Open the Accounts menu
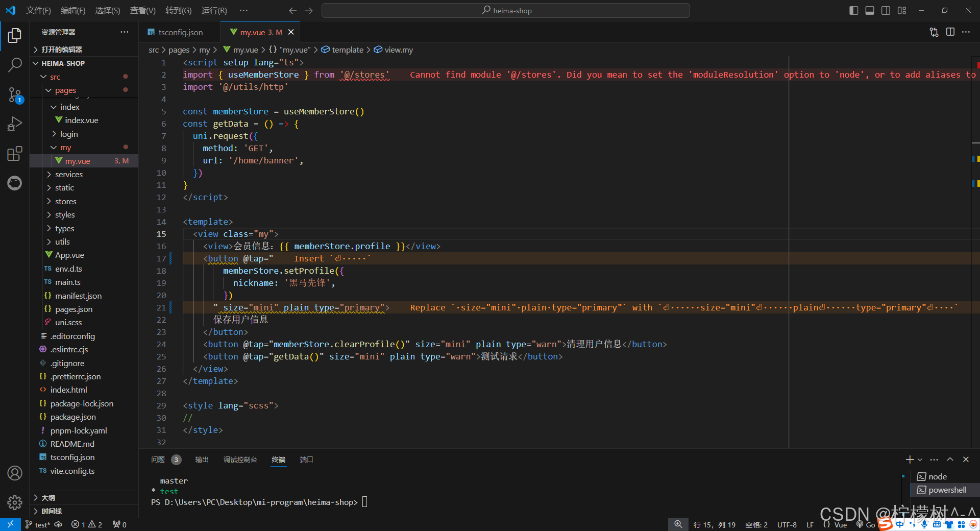The width and height of the screenshot is (980, 531). (15, 473)
